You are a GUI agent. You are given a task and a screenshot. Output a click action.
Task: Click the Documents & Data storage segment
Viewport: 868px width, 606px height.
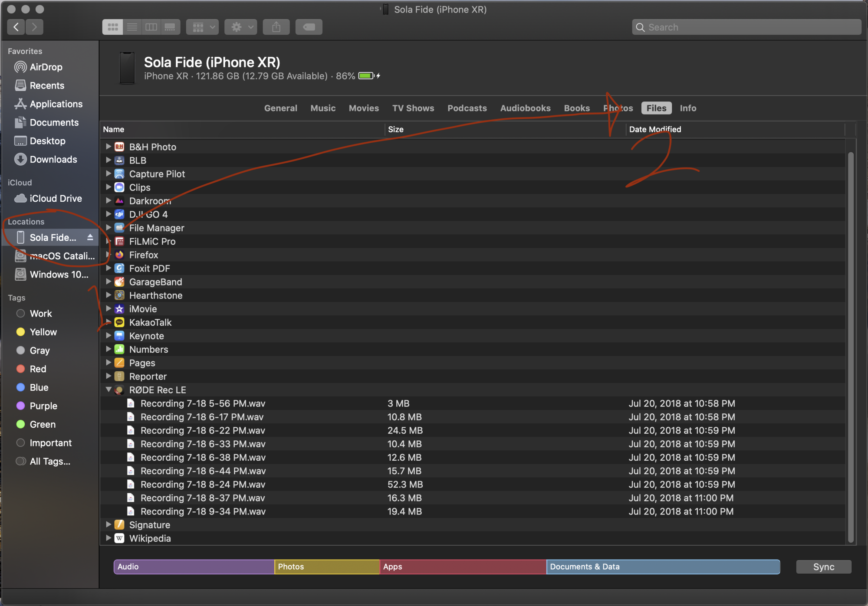662,567
